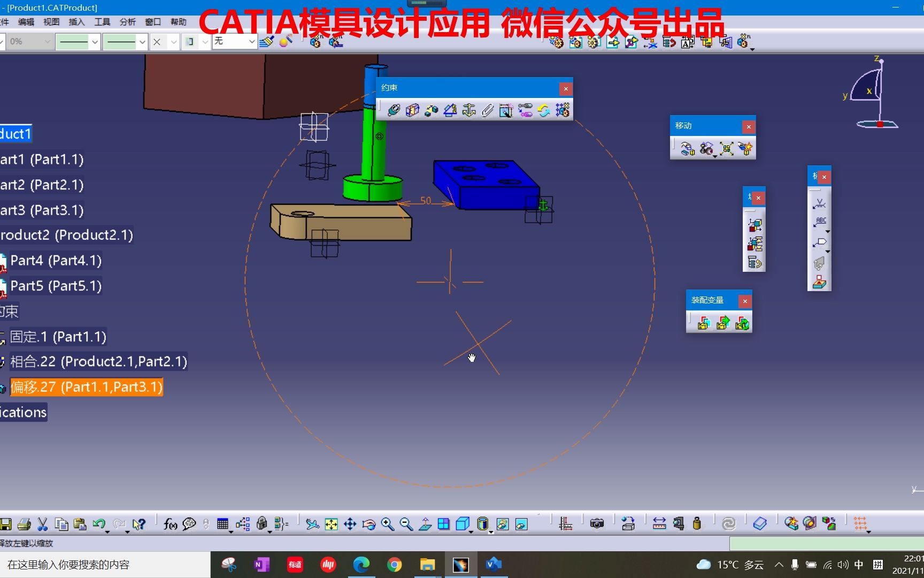This screenshot has width=924, height=578.
Task: Select the Coincidence constraint tool
Action: [394, 110]
